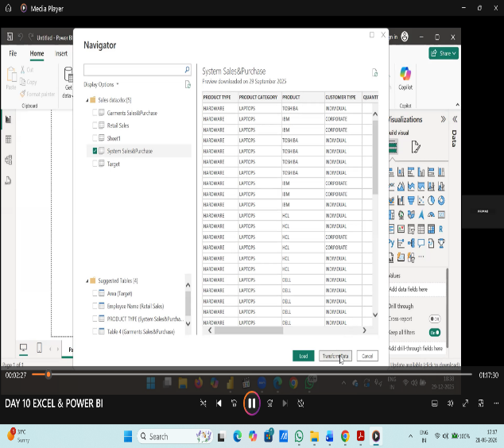This screenshot has height=448, width=504.
Task: Open Model view in Power BI sidebar
Action: pos(9,160)
